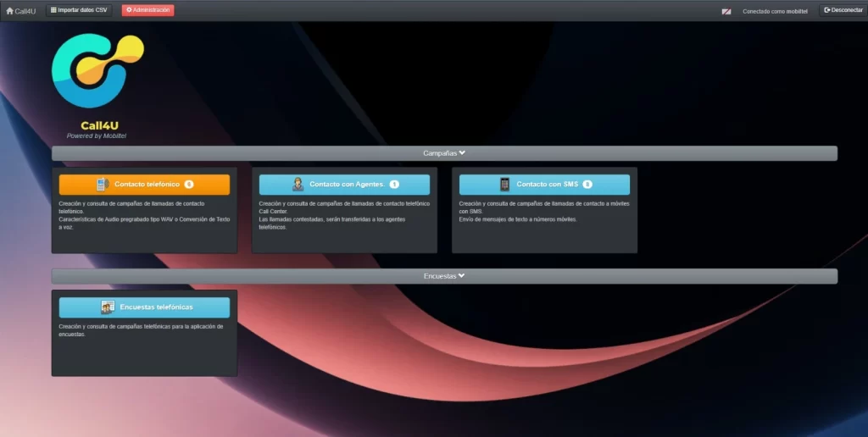Viewport: 868px width, 437px height.
Task: Click the count badge on Contacto con Agentes
Action: click(x=394, y=185)
